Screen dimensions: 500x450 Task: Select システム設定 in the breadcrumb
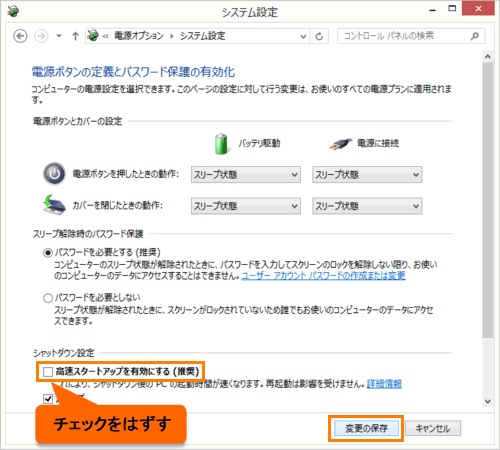[203, 36]
